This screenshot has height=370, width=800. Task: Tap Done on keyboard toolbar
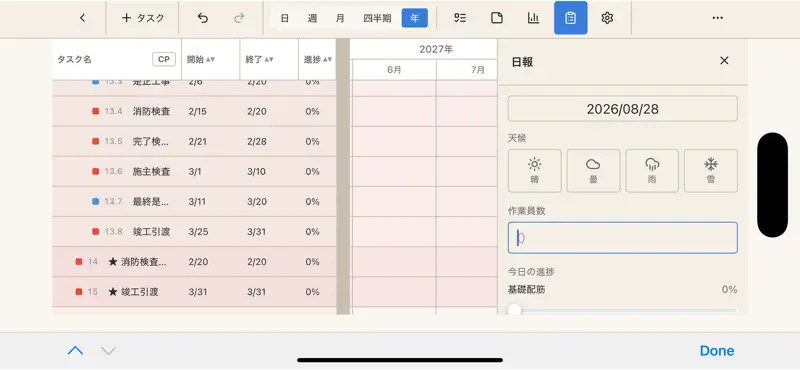[717, 351]
